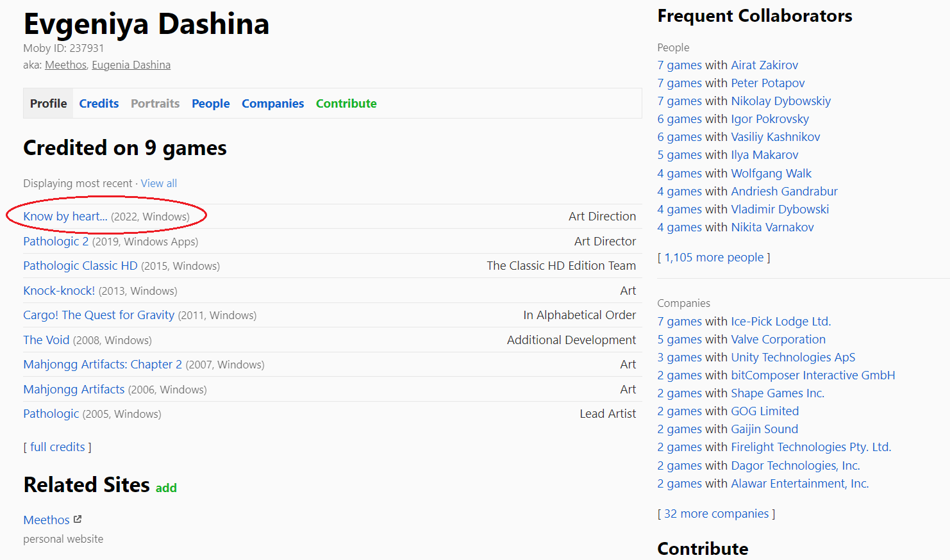
Task: Go to Pathologic Classic HD page
Action: (80, 266)
